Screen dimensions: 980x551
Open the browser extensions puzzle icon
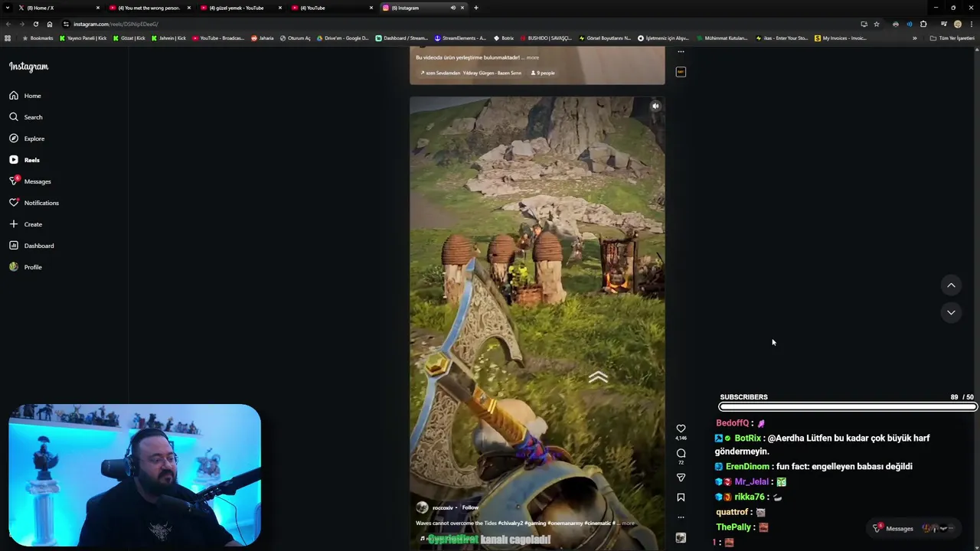923,24
